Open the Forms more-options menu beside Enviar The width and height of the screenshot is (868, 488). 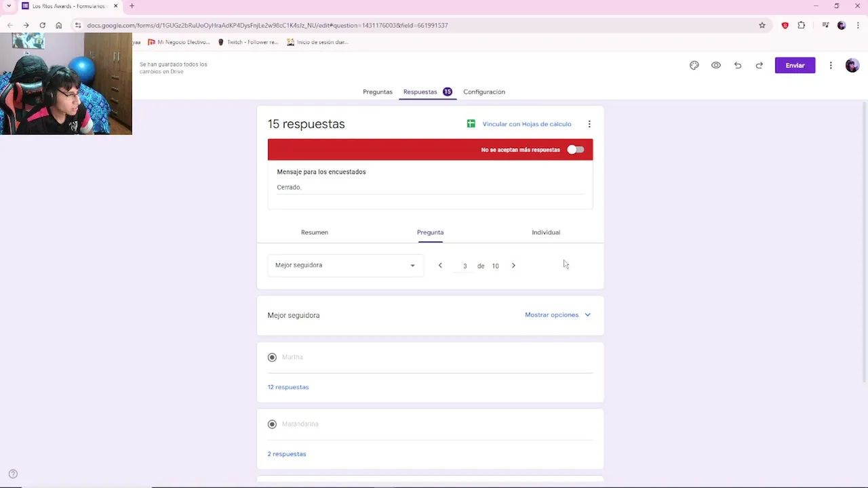click(x=831, y=65)
